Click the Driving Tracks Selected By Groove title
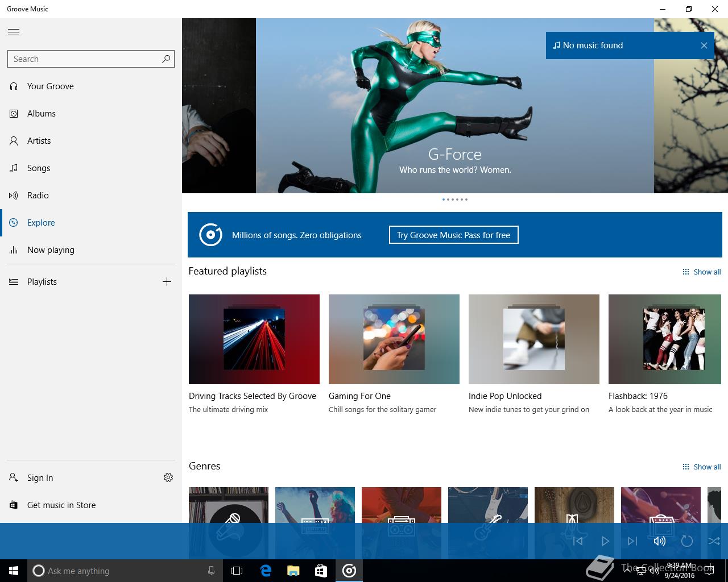The image size is (728, 582). point(253,396)
